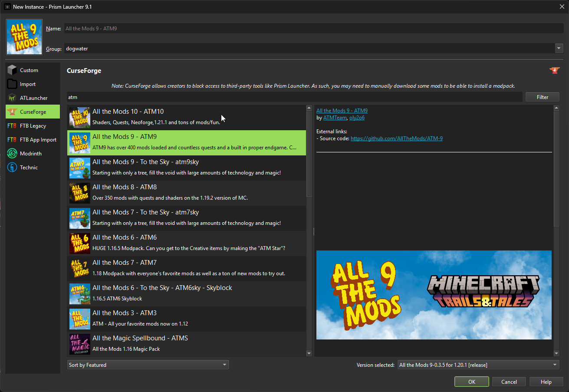Click the CurseForge logo in the page header
Viewport: 569px width, 392px height.
point(554,70)
